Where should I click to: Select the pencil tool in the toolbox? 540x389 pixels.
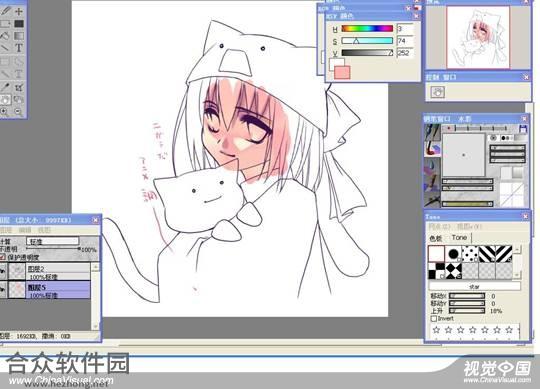pos(6,11)
